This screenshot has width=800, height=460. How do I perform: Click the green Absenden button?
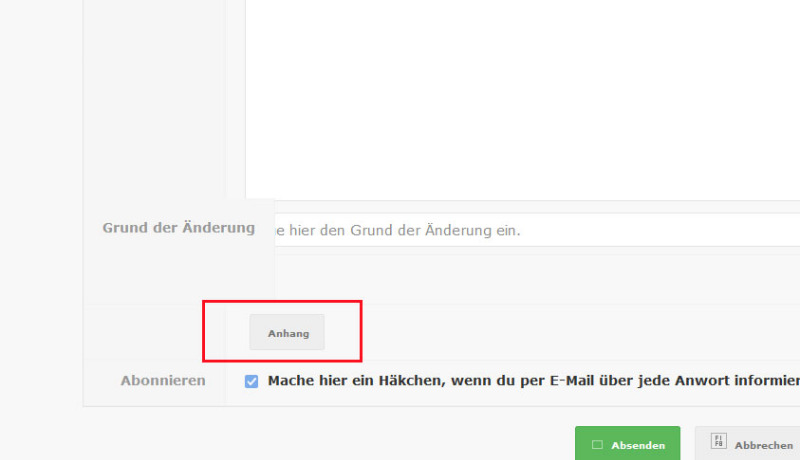pyautogui.click(x=627, y=444)
